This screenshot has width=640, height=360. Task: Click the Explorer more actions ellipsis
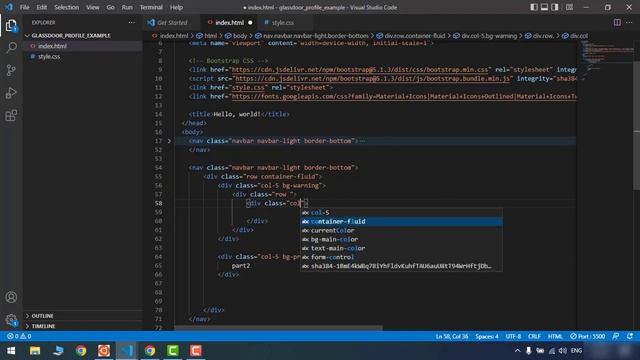(131, 22)
